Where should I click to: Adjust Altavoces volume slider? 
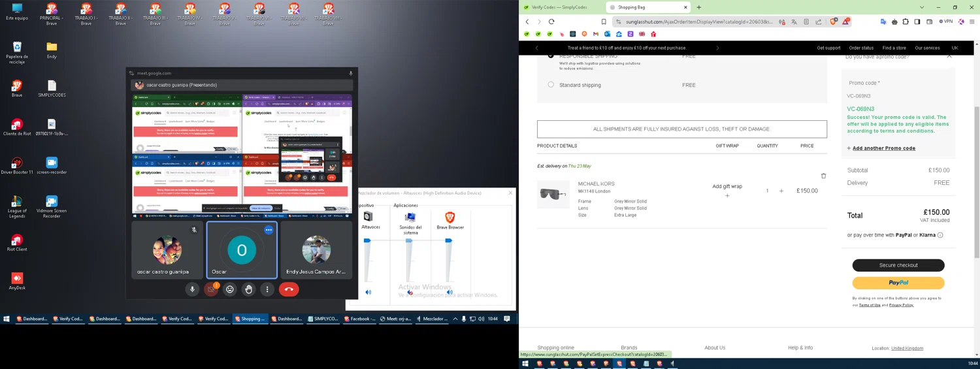coord(367,241)
